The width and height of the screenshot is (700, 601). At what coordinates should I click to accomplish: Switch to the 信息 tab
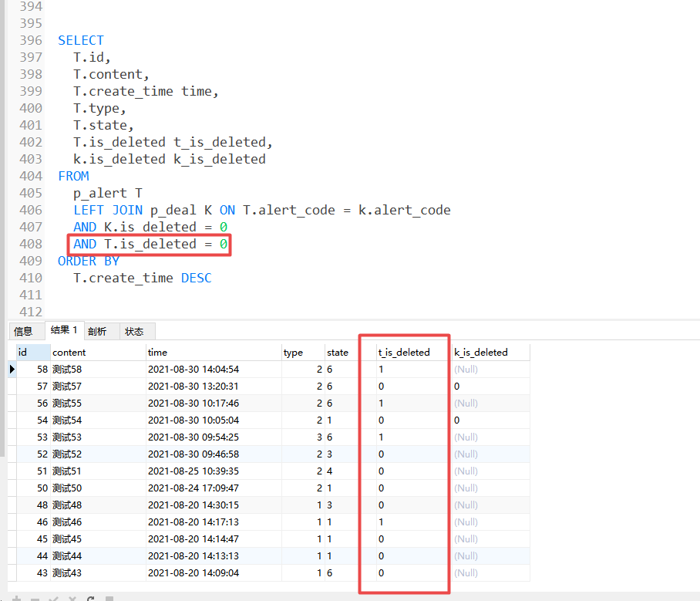[x=26, y=330]
